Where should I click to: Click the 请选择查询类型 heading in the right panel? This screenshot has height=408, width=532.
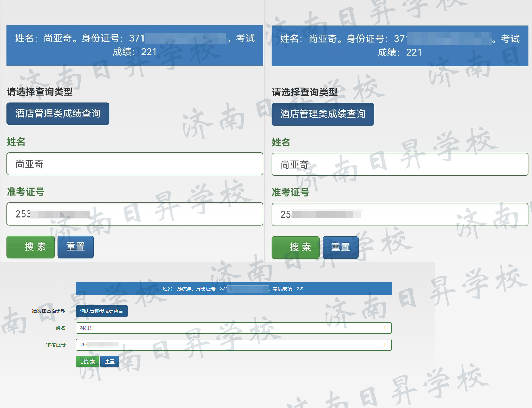tap(305, 92)
